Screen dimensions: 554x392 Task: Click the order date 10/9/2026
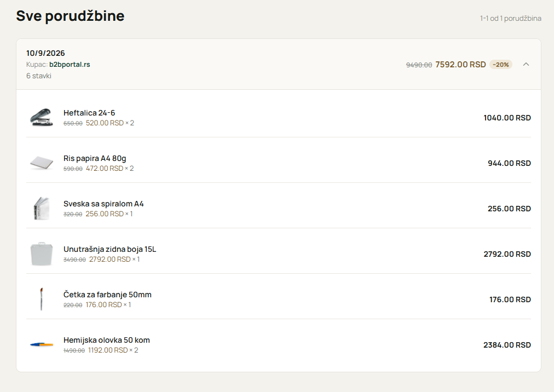tap(45, 53)
